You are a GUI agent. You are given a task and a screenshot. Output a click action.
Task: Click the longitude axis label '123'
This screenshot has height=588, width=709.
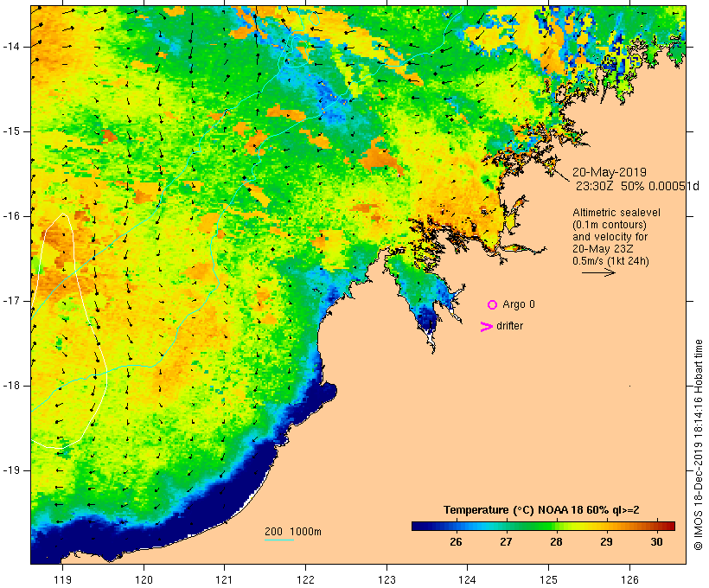point(386,579)
